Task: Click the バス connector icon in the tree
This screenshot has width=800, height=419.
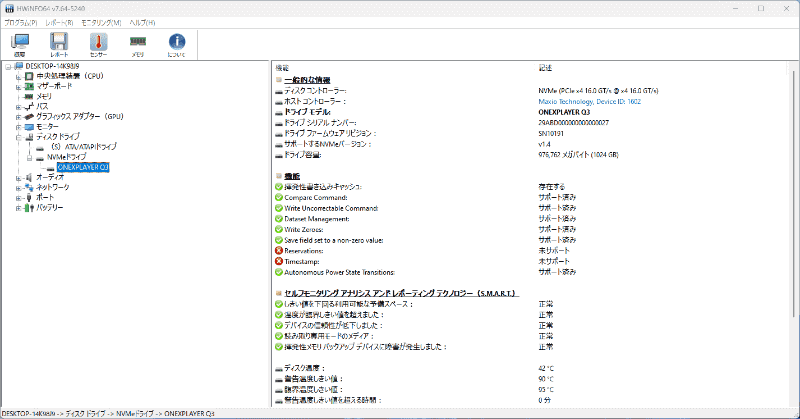Action: (29, 107)
